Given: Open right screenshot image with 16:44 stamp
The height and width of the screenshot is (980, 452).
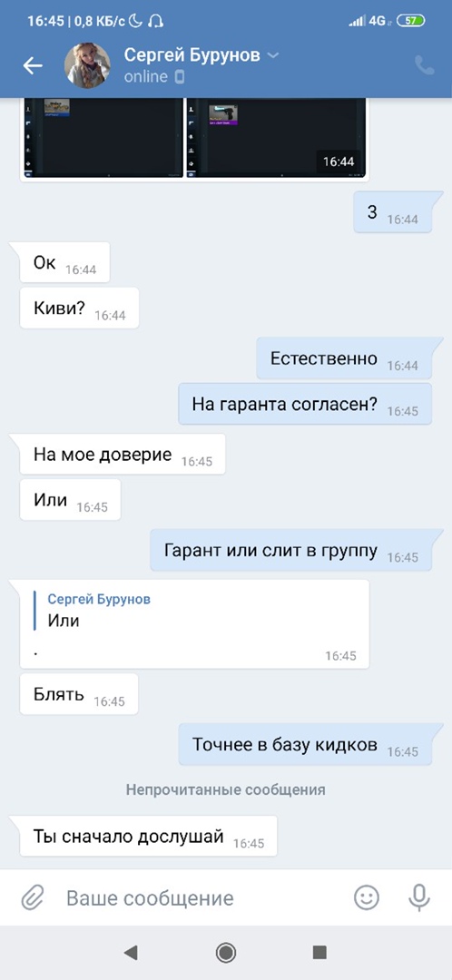Looking at the screenshot, I should (x=276, y=138).
